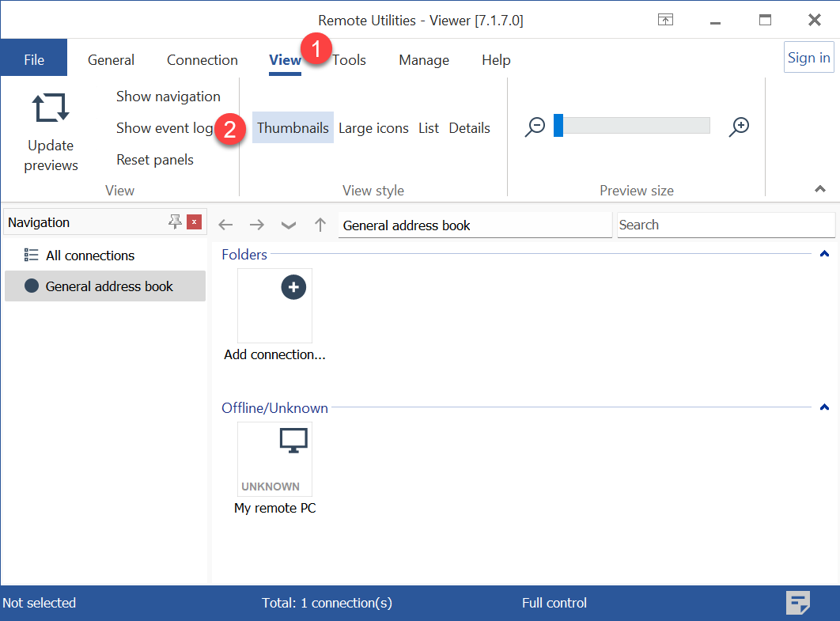840x621 pixels.
Task: Open the Connection ribbon tab
Action: click(x=202, y=60)
